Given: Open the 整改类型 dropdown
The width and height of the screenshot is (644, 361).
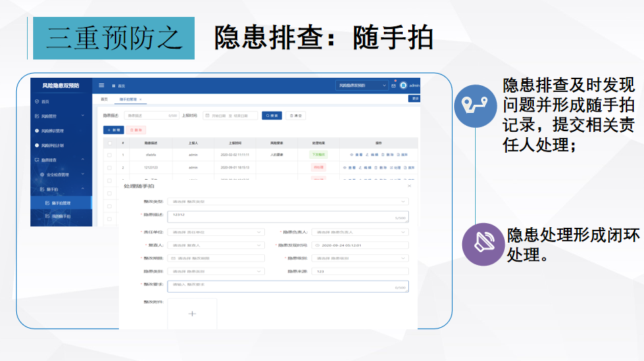Looking at the screenshot, I should (289, 201).
